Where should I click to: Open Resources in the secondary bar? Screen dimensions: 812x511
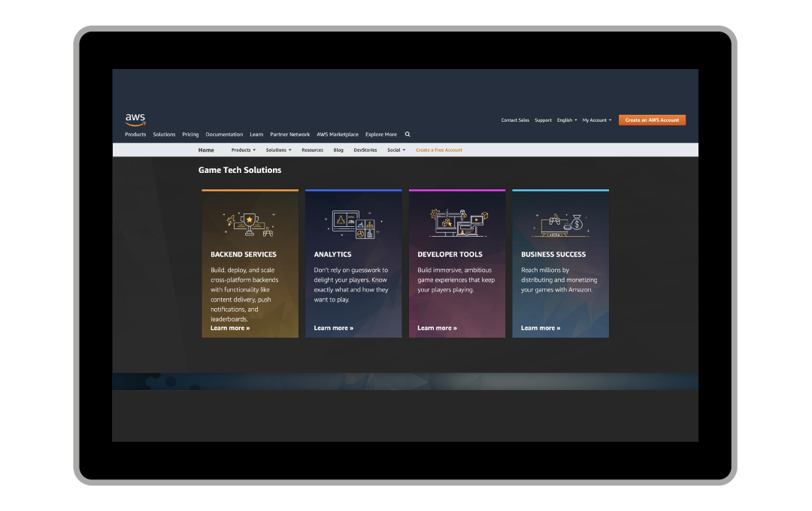(312, 150)
